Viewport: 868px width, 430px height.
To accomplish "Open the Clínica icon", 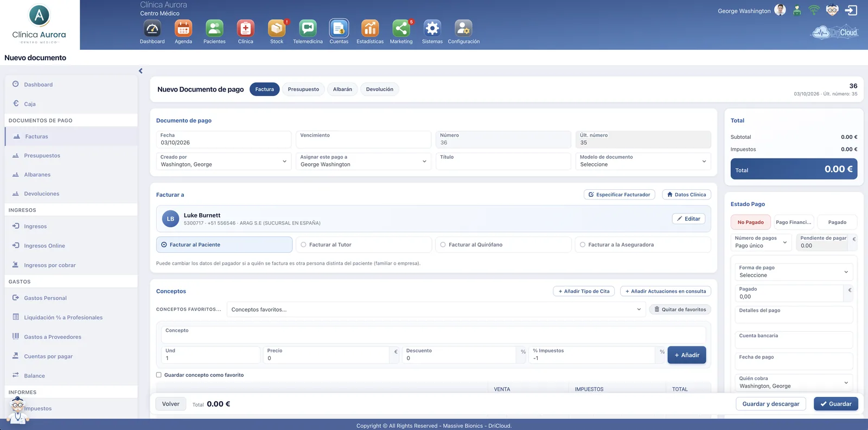I will (x=246, y=28).
